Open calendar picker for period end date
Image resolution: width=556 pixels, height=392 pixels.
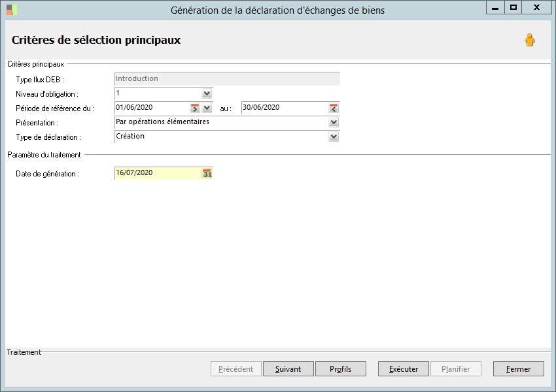tap(334, 108)
